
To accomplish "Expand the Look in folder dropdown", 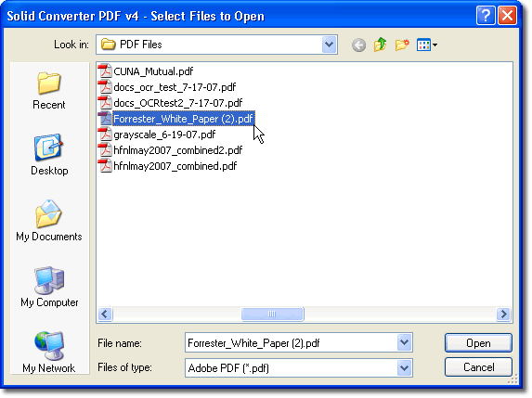I will 329,45.
